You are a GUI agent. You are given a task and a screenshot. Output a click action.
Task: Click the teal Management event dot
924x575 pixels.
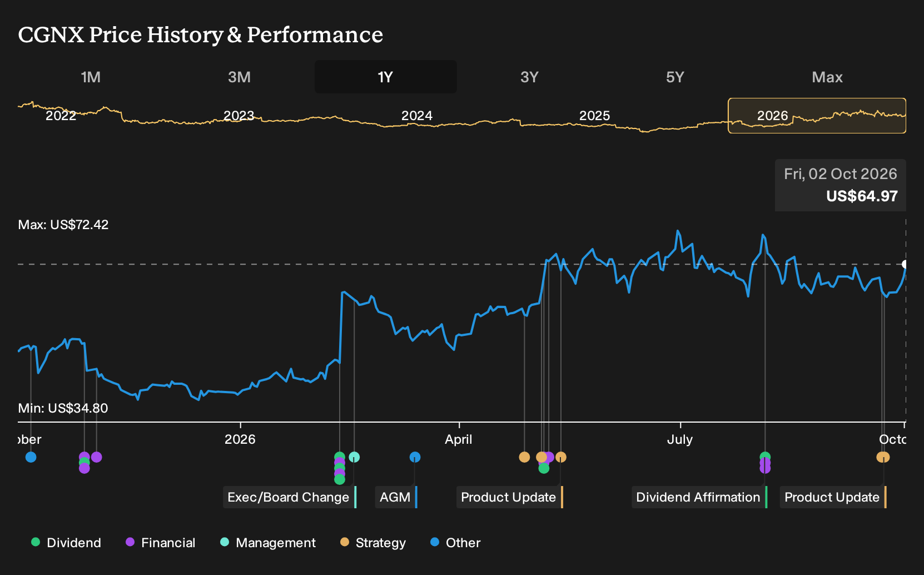click(x=354, y=457)
